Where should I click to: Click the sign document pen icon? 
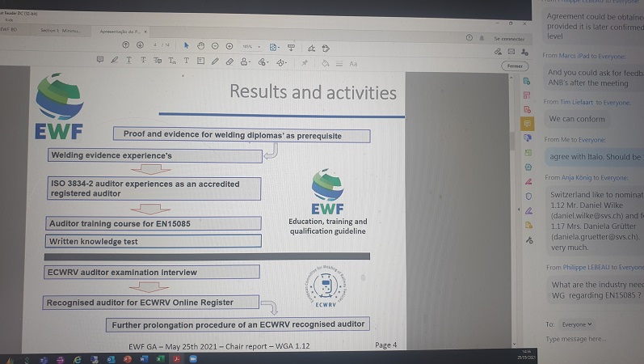pyautogui.click(x=311, y=49)
